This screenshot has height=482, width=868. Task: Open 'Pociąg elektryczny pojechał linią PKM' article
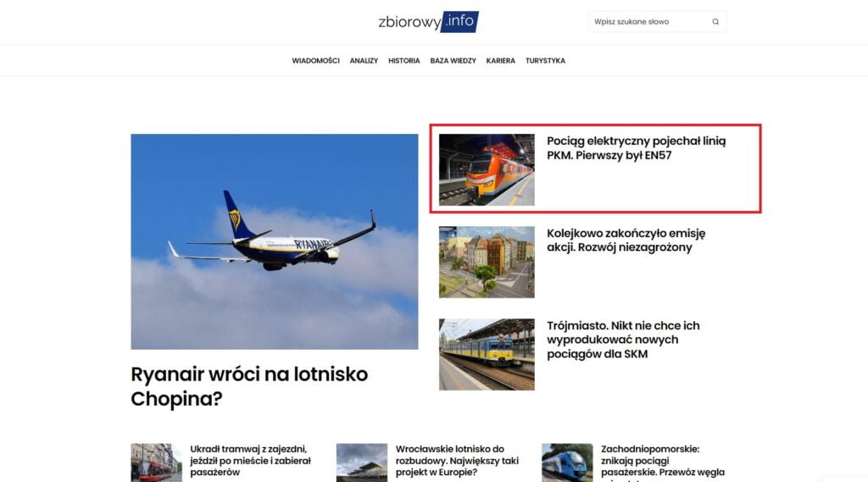click(636, 148)
